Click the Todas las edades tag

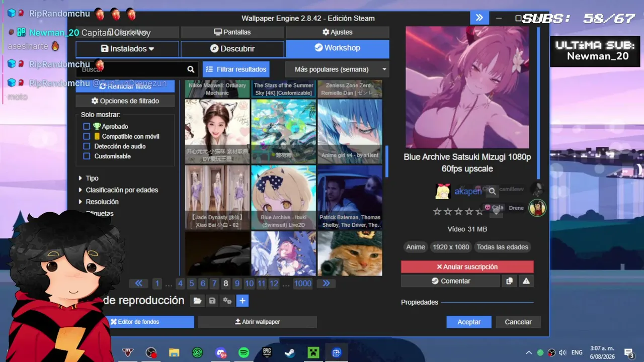tap(503, 247)
